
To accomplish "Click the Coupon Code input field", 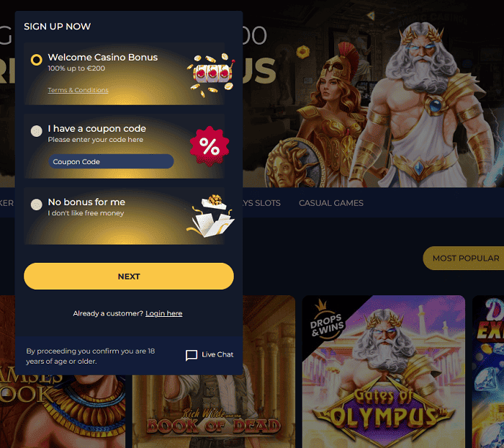I will pyautogui.click(x=111, y=161).
